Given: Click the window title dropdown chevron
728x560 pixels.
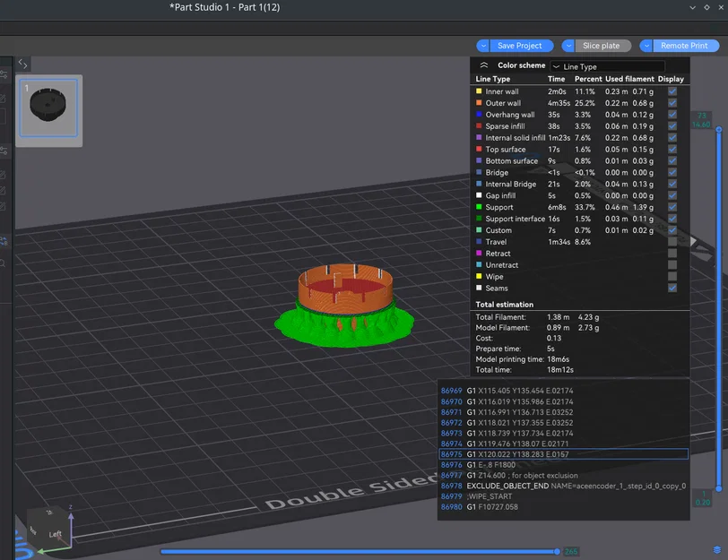Looking at the screenshot, I should pyautogui.click(x=692, y=7).
